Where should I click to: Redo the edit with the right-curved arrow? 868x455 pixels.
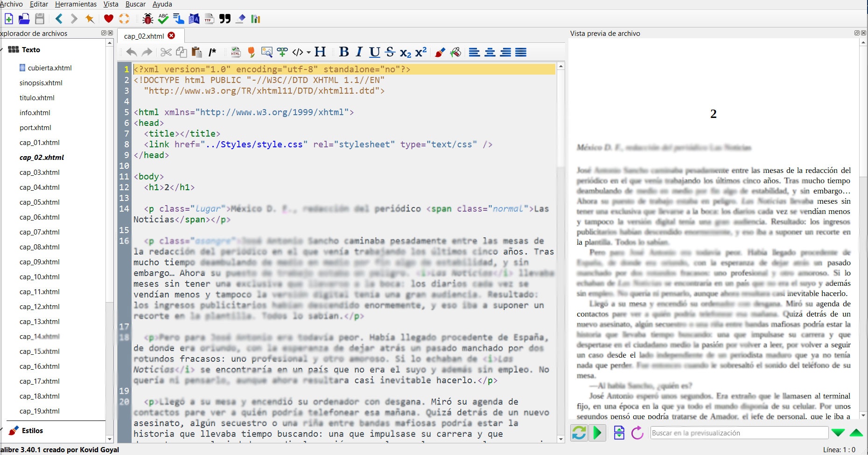click(147, 52)
